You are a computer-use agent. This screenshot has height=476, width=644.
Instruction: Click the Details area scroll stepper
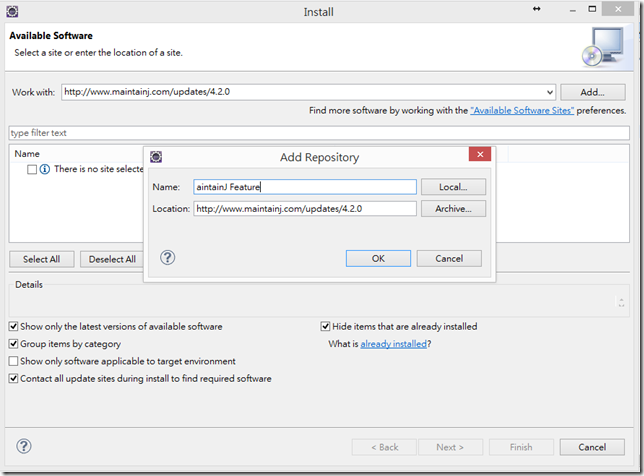(x=621, y=302)
